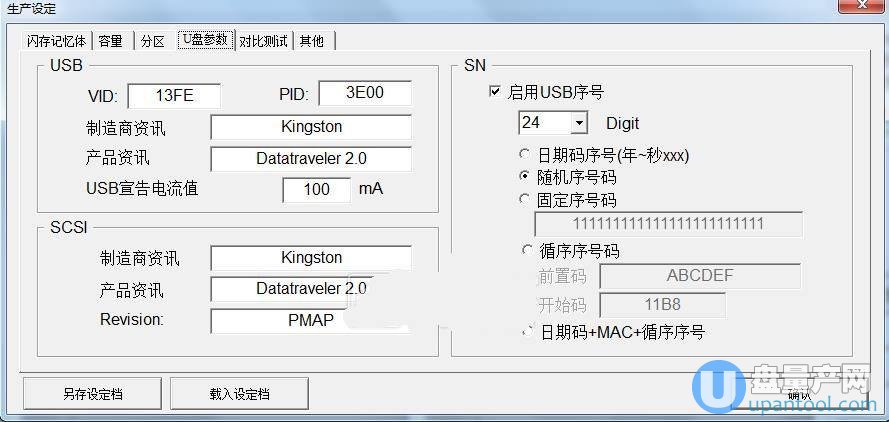Focus the USB 制造商资讯 Kingston field
Image resolution: width=889 pixels, height=422 pixels.
click(x=311, y=127)
